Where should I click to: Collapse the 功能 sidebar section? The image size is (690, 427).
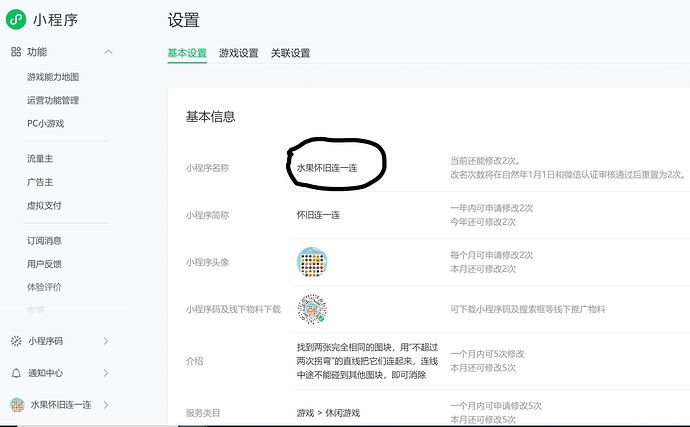tap(108, 51)
